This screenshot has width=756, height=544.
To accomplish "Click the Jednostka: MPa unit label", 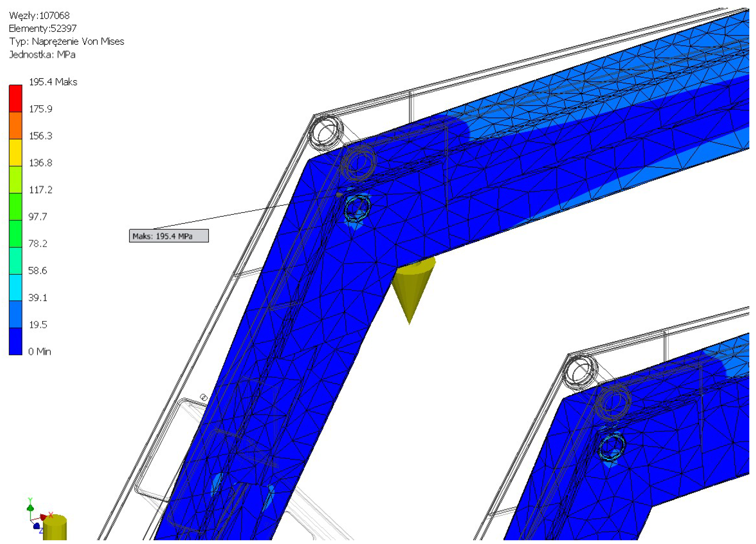I will [42, 54].
